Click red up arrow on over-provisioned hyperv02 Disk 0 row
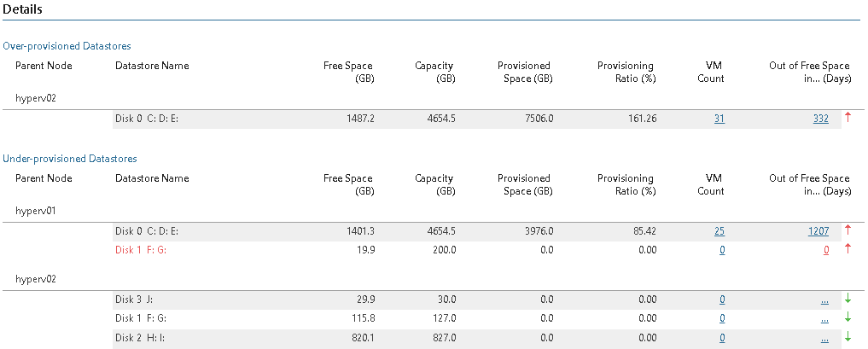The image size is (868, 349). 848,118
